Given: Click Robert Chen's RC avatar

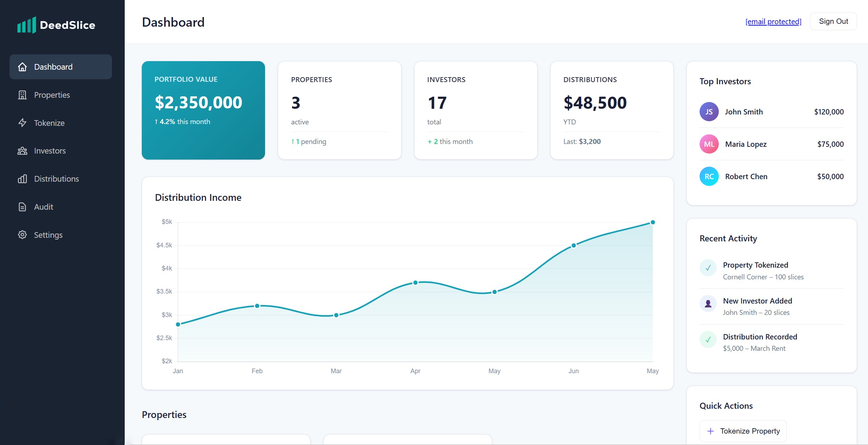Looking at the screenshot, I should coord(709,176).
